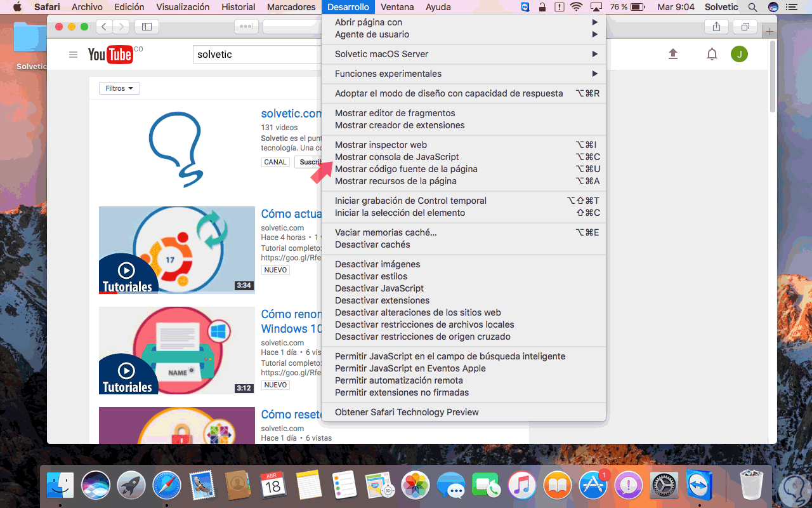
Task: Open Contacts book in the Dock
Action: coord(238,486)
